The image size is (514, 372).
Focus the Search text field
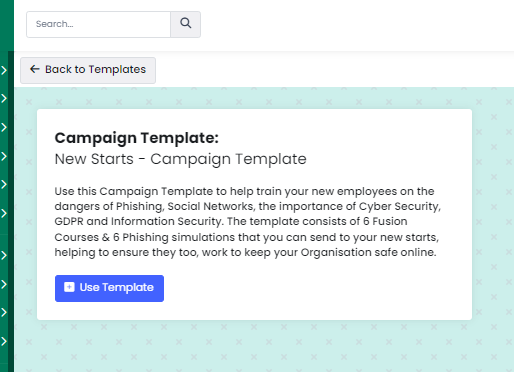pyautogui.click(x=99, y=24)
